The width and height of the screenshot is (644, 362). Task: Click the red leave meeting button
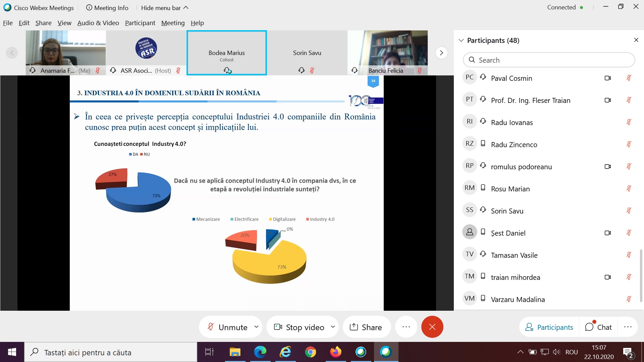point(432,327)
